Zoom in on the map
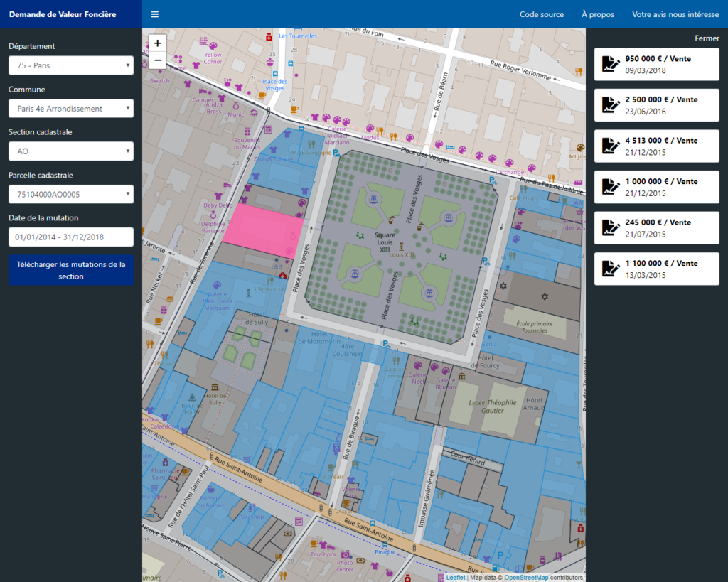This screenshot has width=728, height=582. click(157, 43)
